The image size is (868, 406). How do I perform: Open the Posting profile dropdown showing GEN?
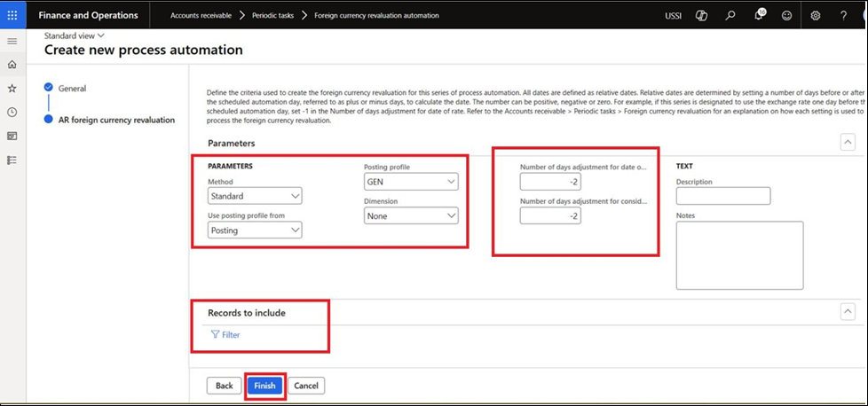[411, 182]
